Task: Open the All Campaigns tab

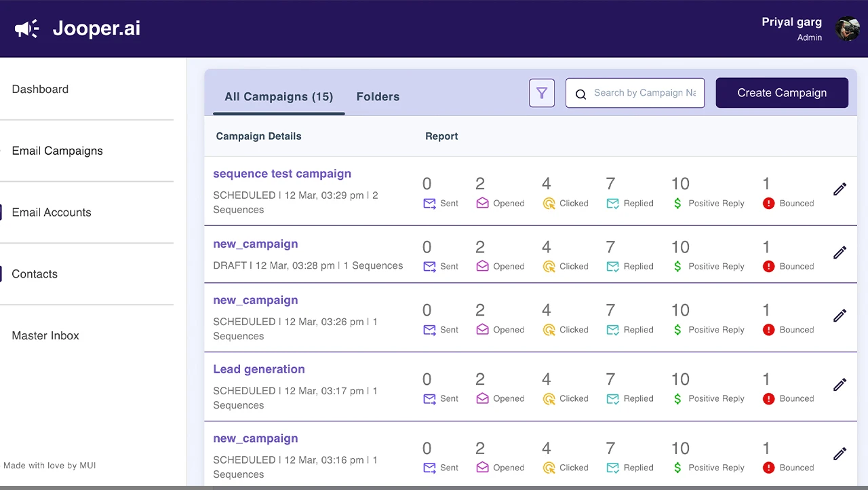Action: 279,96
